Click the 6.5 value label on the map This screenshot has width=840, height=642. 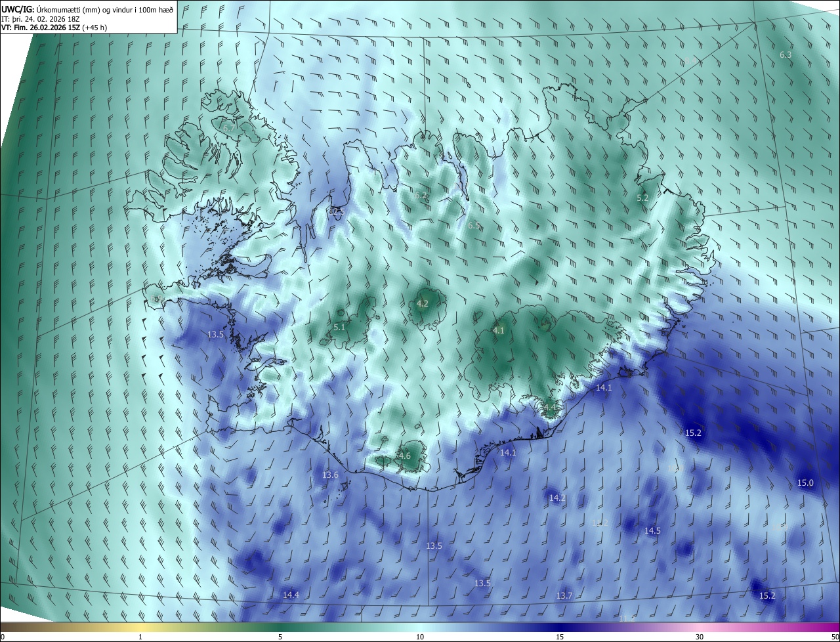pos(474,225)
